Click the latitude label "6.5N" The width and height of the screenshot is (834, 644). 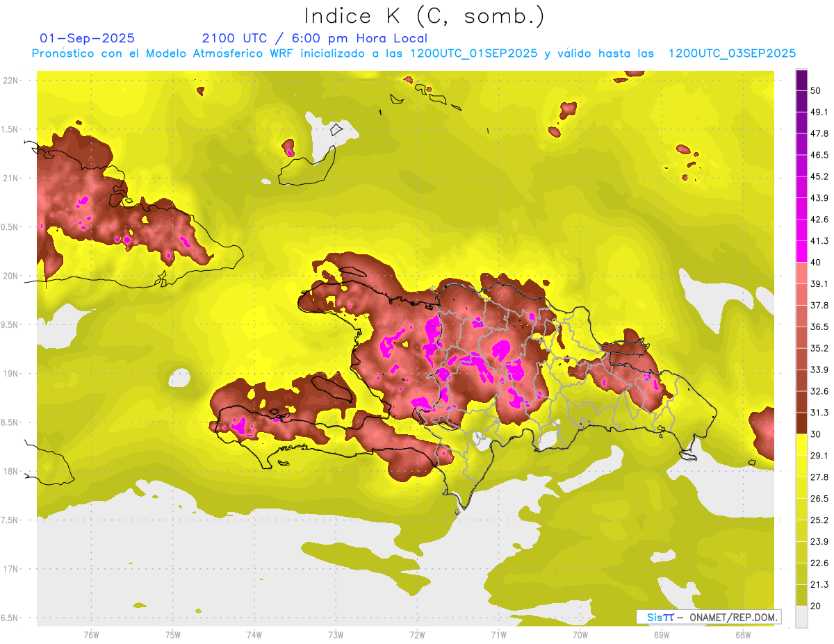[x=10, y=618]
